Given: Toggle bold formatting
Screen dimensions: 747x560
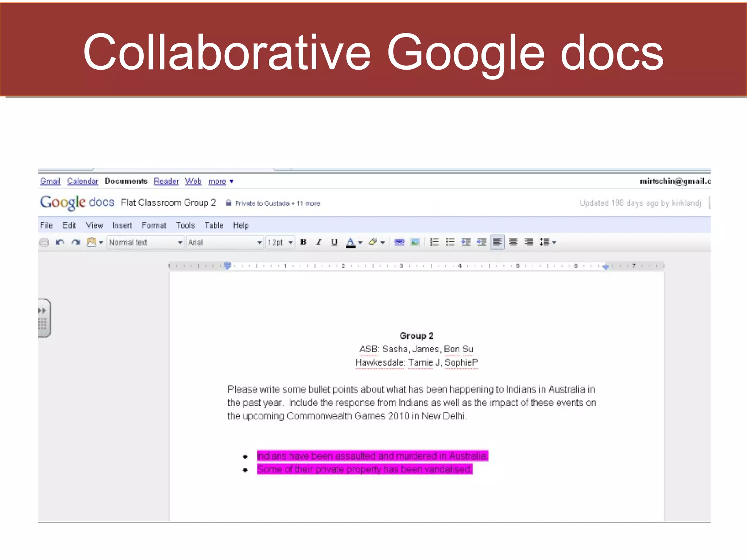Looking at the screenshot, I should (303, 242).
